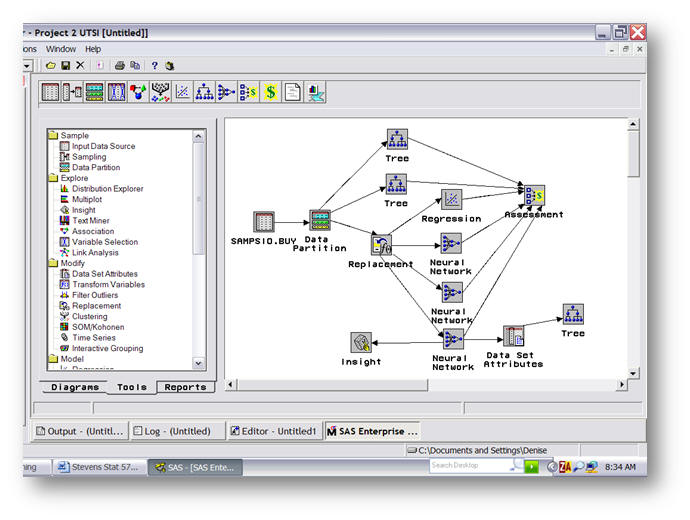Click the dollar sign Score toolbar icon
Viewport: 690px width, 520px height.
click(270, 92)
